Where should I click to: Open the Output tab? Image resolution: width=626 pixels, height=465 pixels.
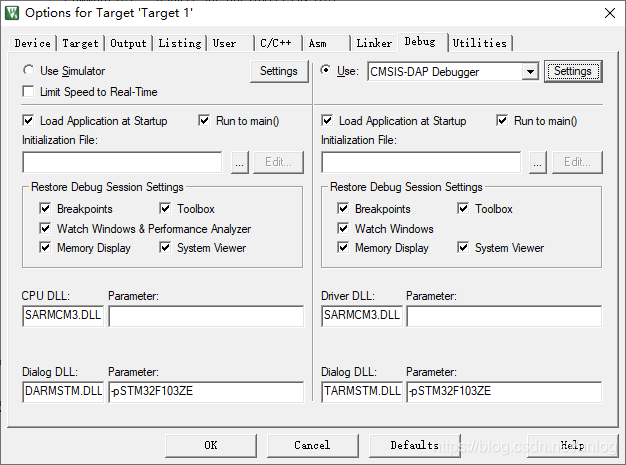pyautogui.click(x=128, y=43)
